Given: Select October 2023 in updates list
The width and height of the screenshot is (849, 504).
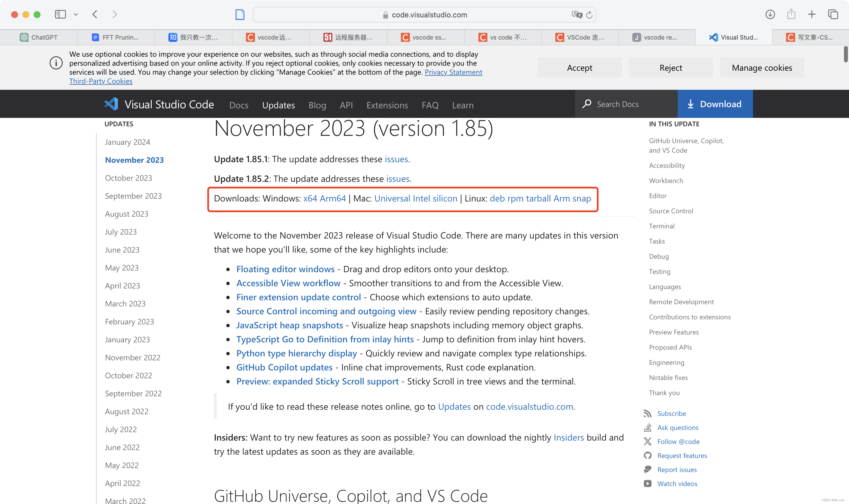Looking at the screenshot, I should click(128, 178).
